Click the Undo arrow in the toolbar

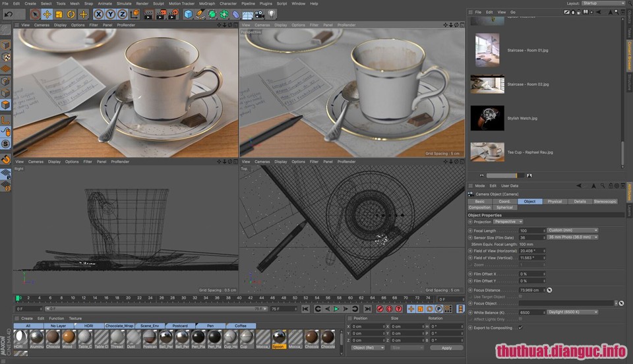pyautogui.click(x=9, y=15)
